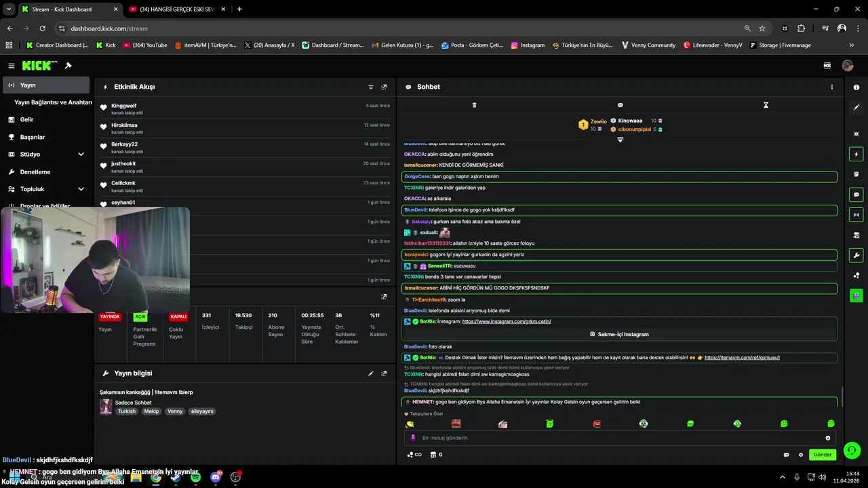Image resolution: width=868 pixels, height=488 pixels.
Task: Open the info icon in right sidebar
Action: 856,87
